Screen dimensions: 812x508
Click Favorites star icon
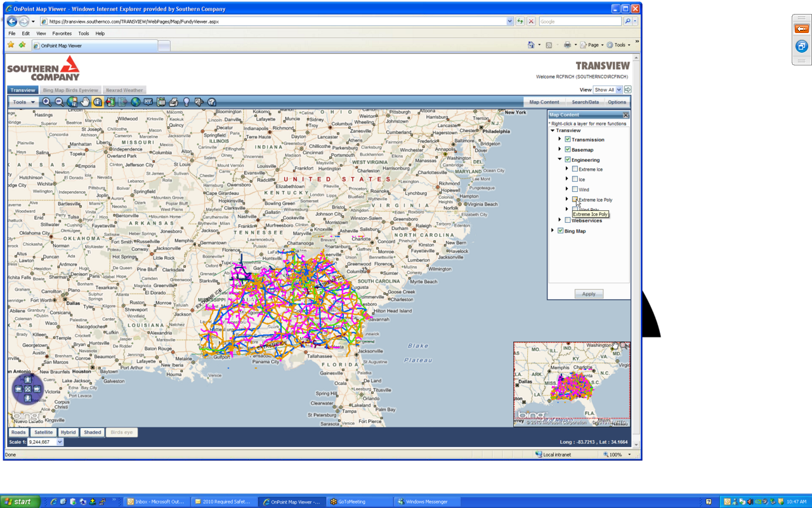coord(11,45)
